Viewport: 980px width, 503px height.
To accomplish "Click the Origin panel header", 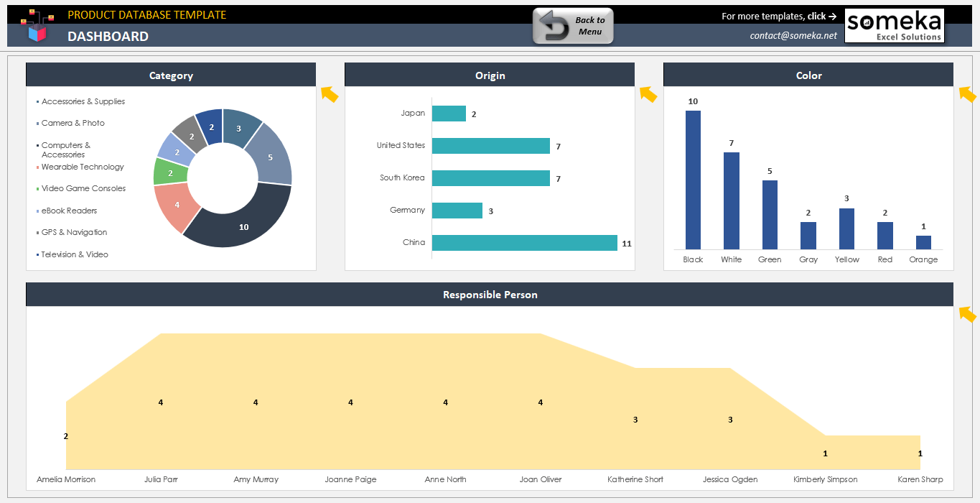I will click(x=490, y=75).
